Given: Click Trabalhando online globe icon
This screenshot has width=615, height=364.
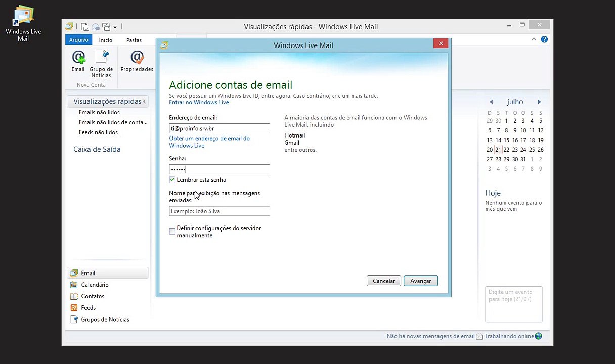Looking at the screenshot, I should pyautogui.click(x=538, y=336).
